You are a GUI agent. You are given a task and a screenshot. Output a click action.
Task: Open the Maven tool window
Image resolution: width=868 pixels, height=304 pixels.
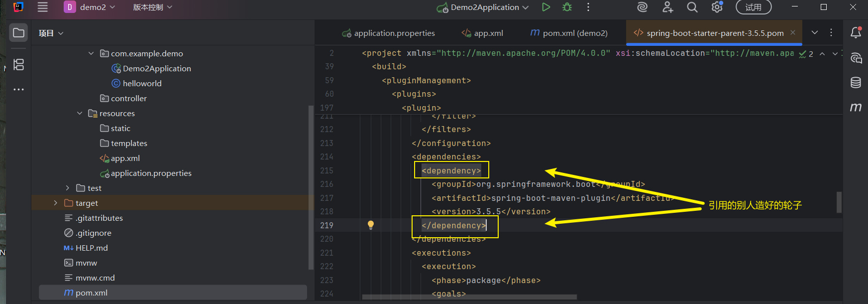click(856, 107)
